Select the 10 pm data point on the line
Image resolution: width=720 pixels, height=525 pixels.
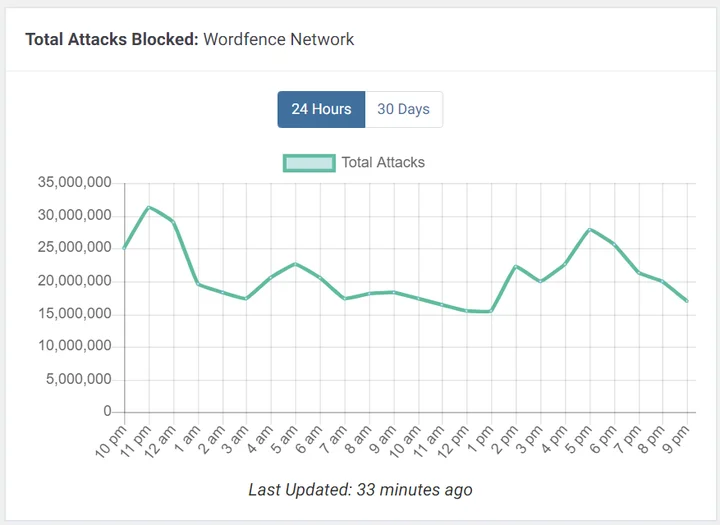pos(125,248)
